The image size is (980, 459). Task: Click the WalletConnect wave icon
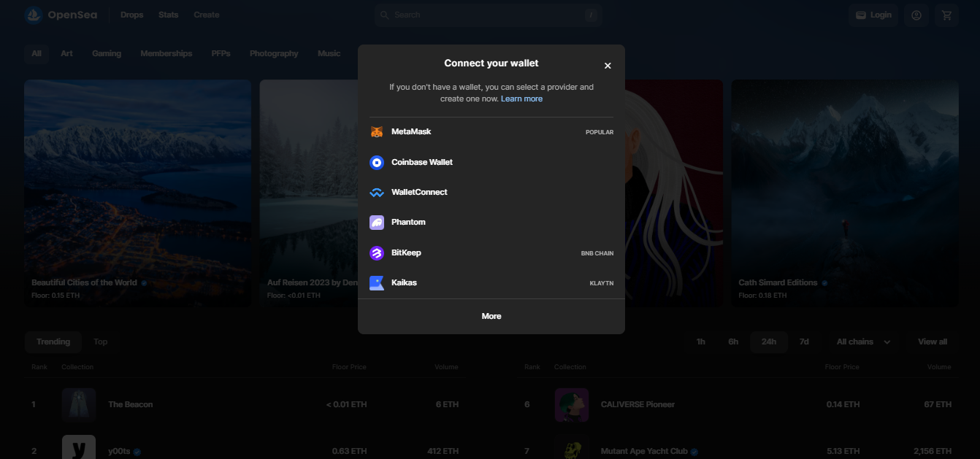pyautogui.click(x=377, y=193)
